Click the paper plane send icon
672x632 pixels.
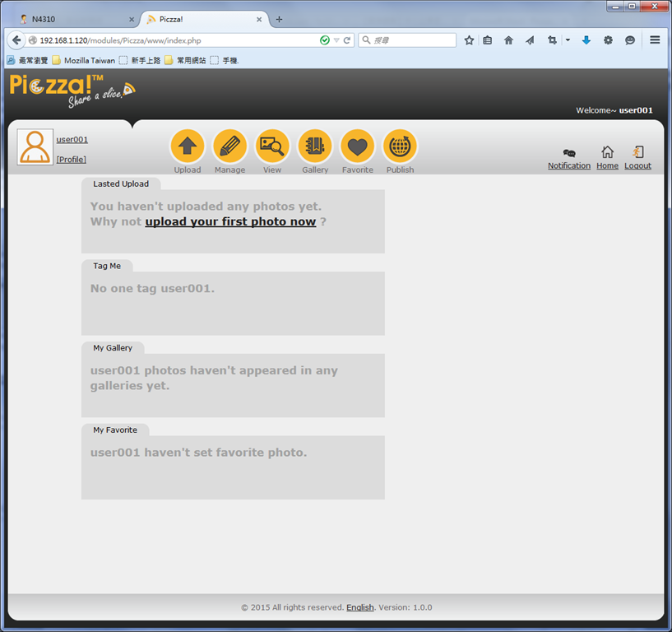point(531,40)
